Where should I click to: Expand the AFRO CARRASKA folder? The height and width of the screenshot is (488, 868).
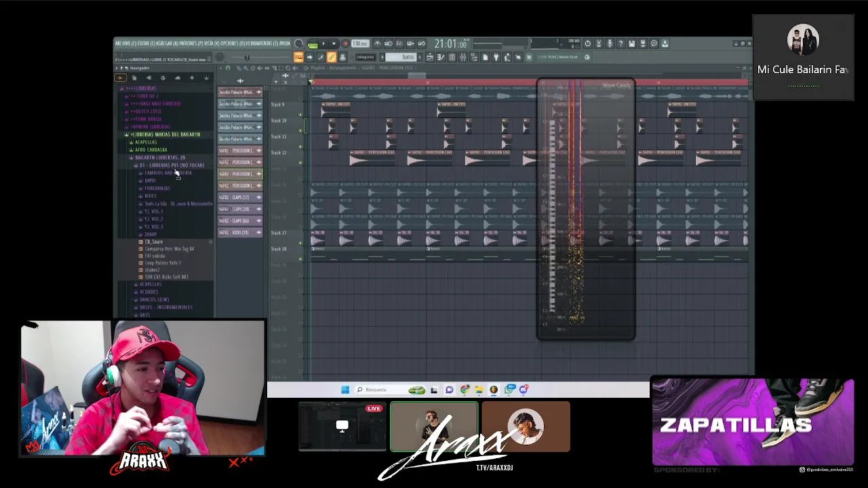coord(151,150)
